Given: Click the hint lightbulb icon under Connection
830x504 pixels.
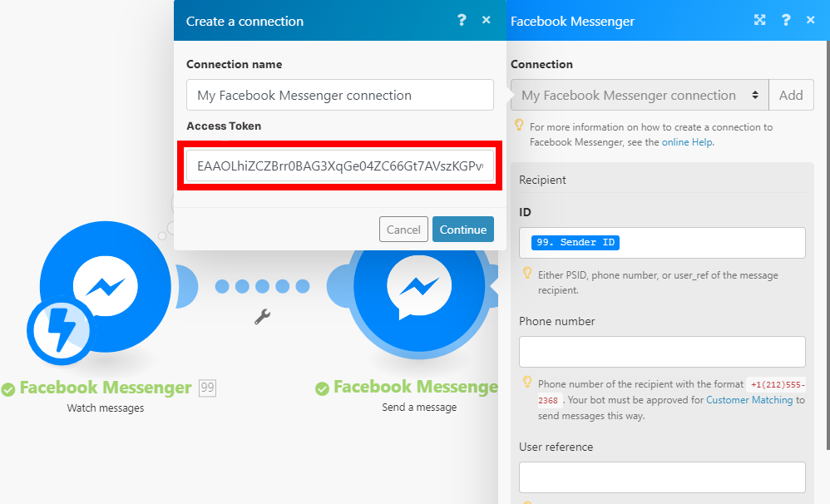Looking at the screenshot, I should 519,126.
